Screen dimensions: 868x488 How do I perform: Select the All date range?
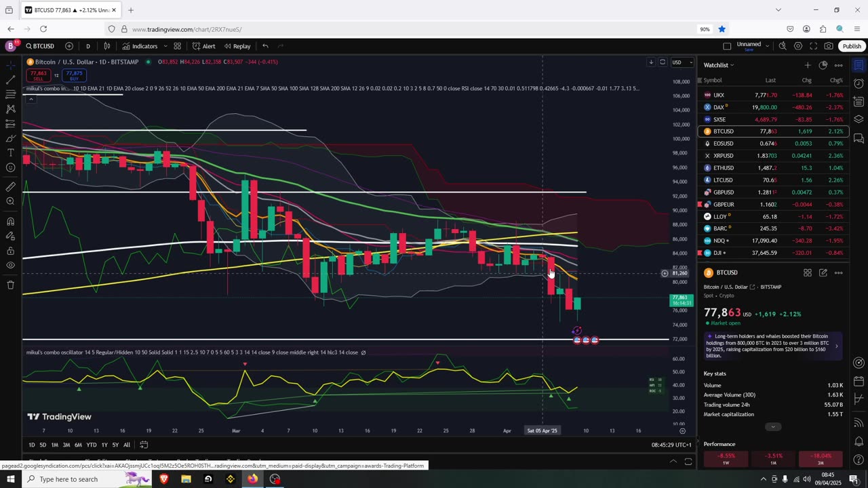(x=127, y=445)
